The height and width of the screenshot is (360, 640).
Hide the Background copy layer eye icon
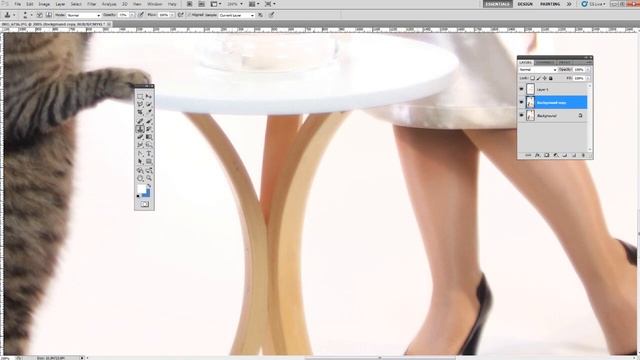[521, 102]
